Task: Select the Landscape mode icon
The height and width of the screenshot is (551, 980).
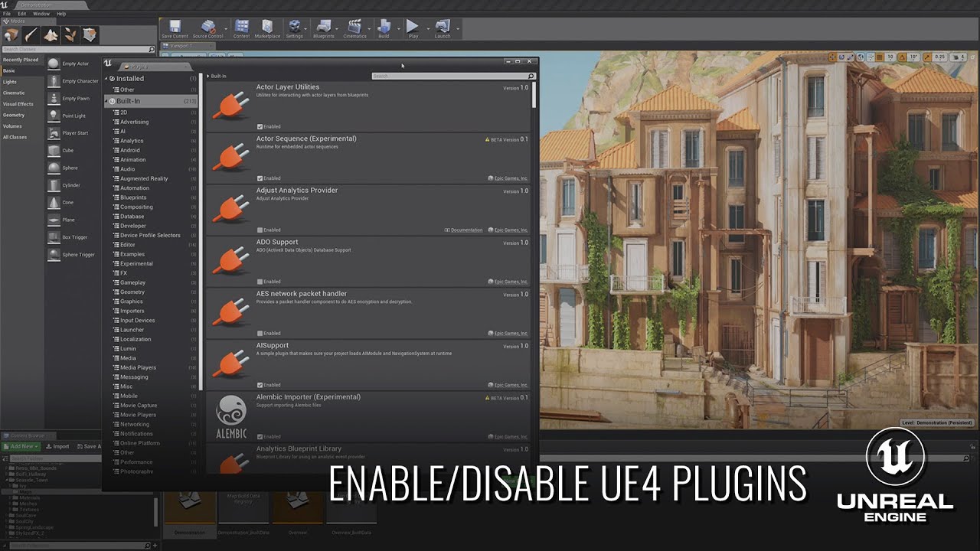Action: pos(51,35)
